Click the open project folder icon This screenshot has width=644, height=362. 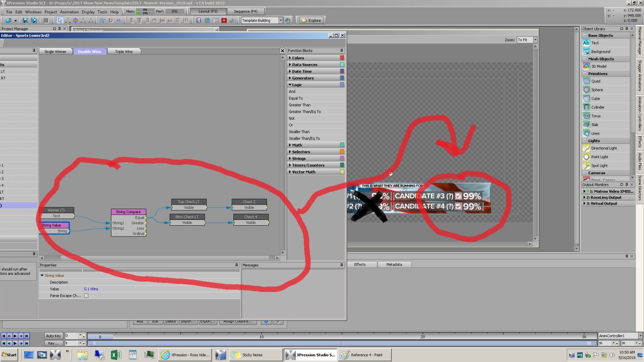click(x=8, y=20)
